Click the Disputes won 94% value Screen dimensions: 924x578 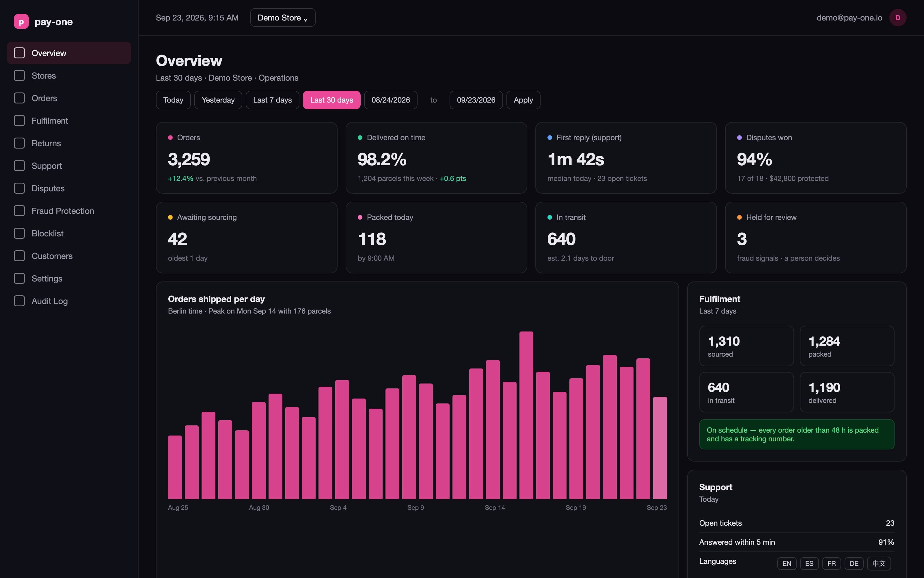pyautogui.click(x=755, y=160)
